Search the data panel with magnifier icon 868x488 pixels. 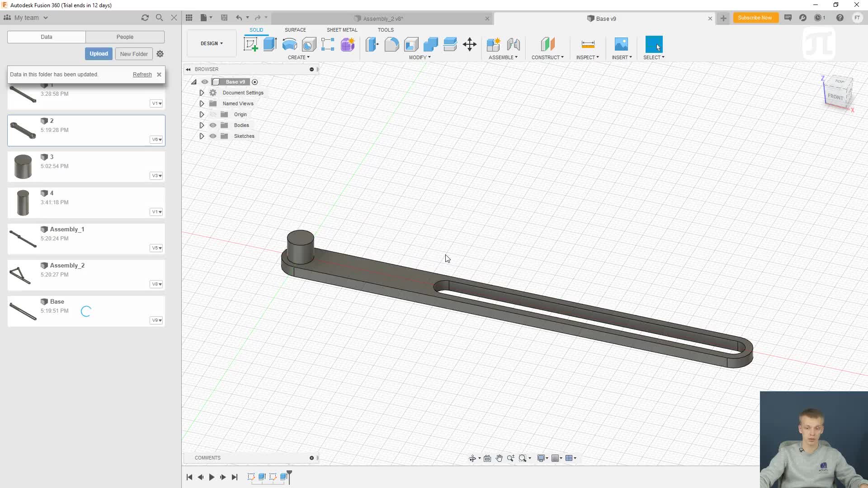[x=159, y=18]
